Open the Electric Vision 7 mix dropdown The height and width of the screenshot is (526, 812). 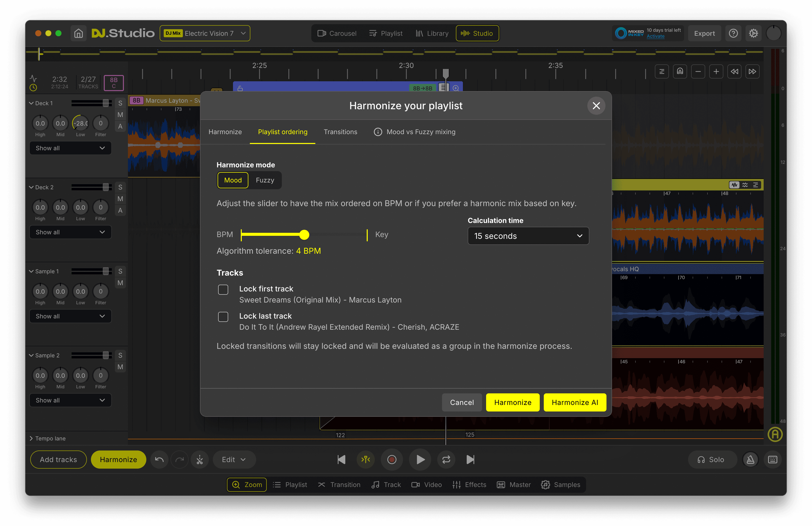point(205,33)
